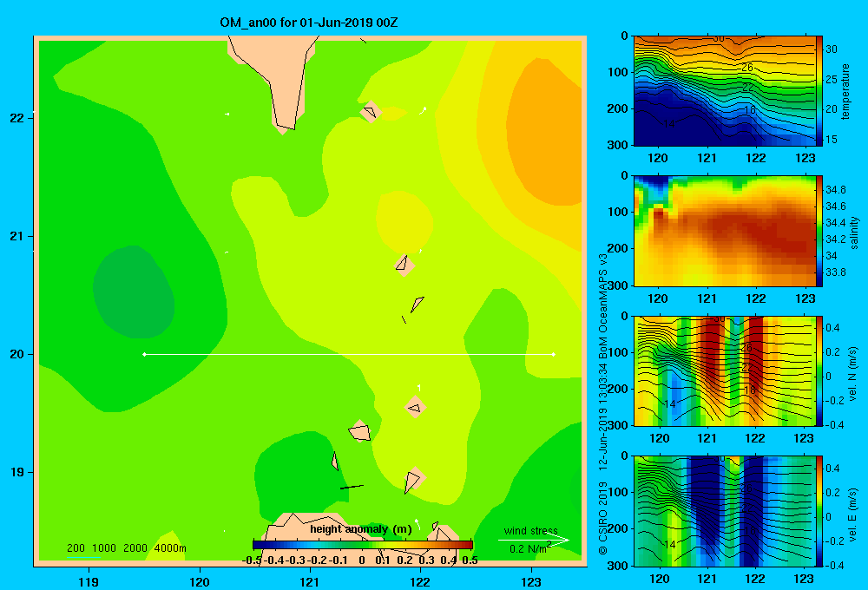Click latitude label 19 on main map
This screenshot has width=868, height=590.
click(17, 472)
